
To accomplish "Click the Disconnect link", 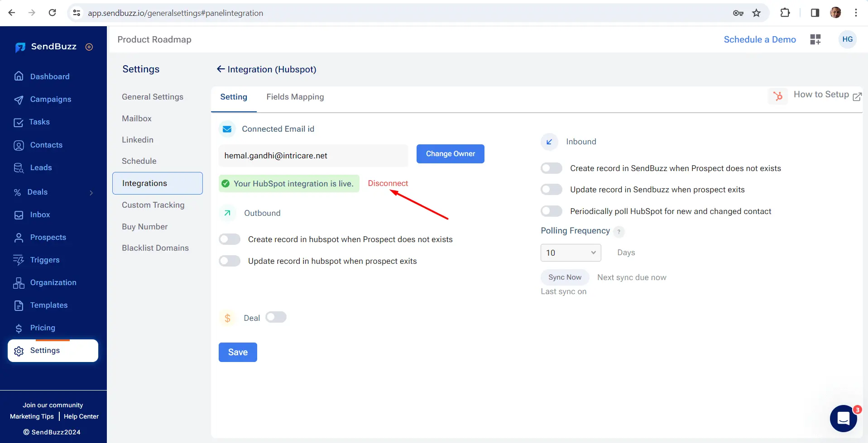I will pyautogui.click(x=388, y=183).
